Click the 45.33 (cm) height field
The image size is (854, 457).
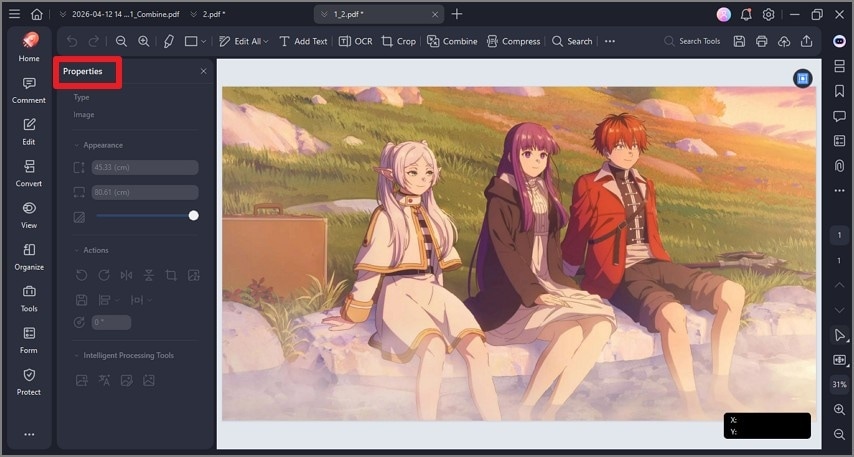tap(145, 167)
